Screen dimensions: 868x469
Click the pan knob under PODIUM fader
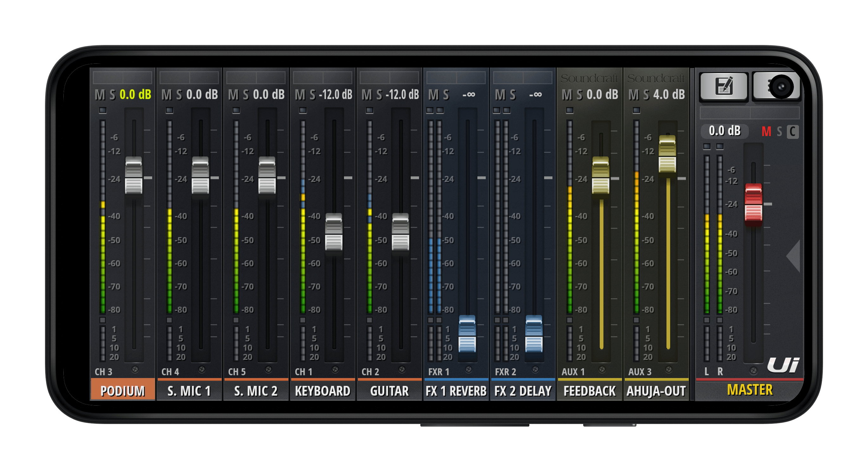click(x=135, y=369)
